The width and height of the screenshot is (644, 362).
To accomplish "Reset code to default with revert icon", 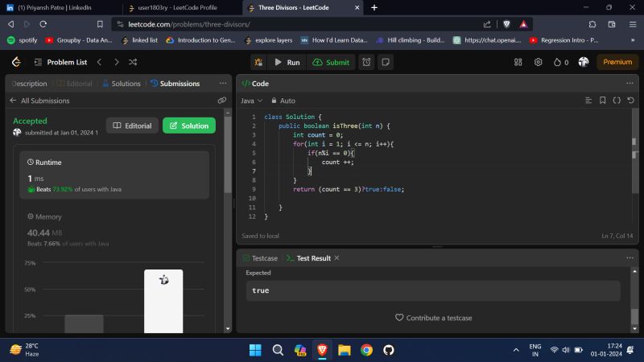I will [630, 101].
